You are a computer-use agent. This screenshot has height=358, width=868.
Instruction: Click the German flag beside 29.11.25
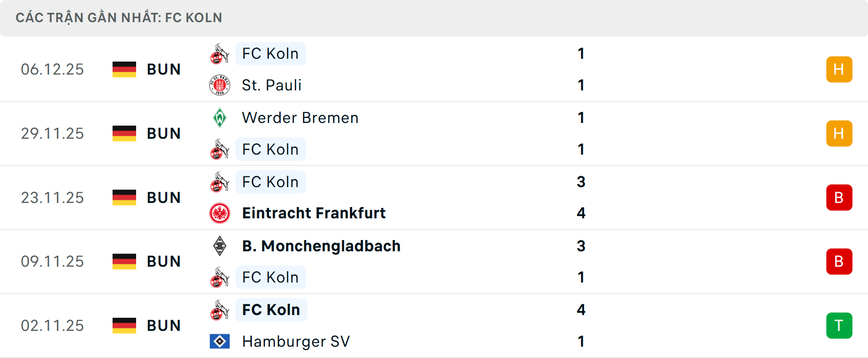(x=124, y=133)
